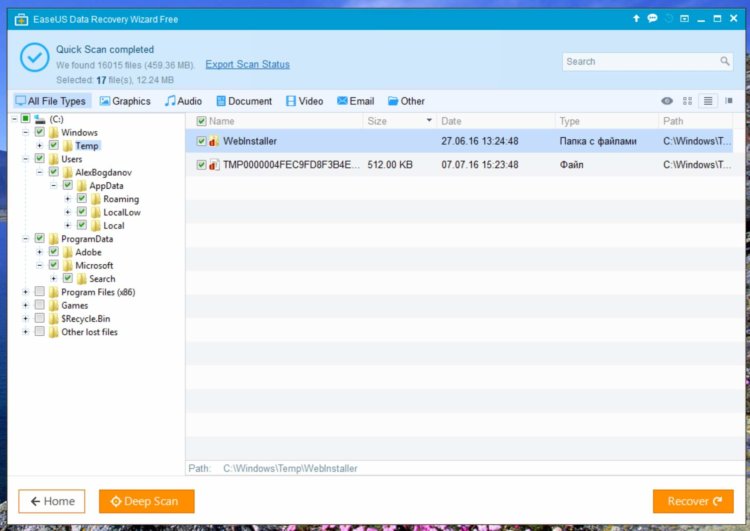Filter by Email file type
750x531 pixels.
tap(355, 101)
